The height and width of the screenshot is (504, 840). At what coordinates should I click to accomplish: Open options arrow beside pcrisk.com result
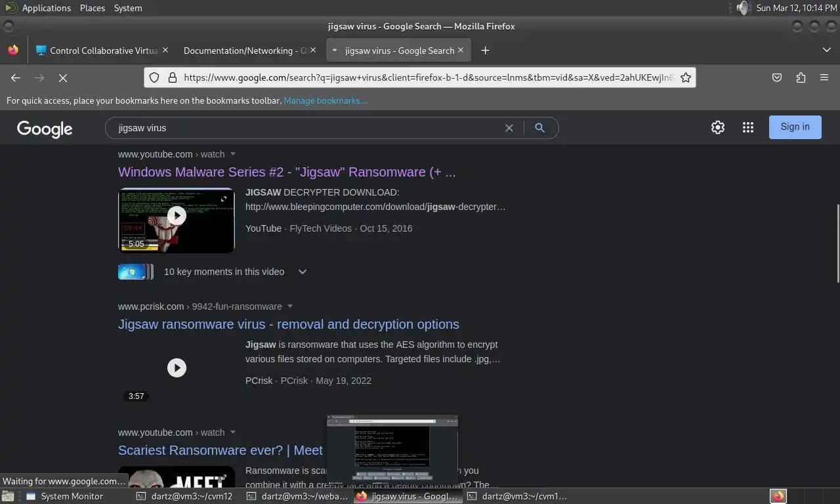coord(290,306)
